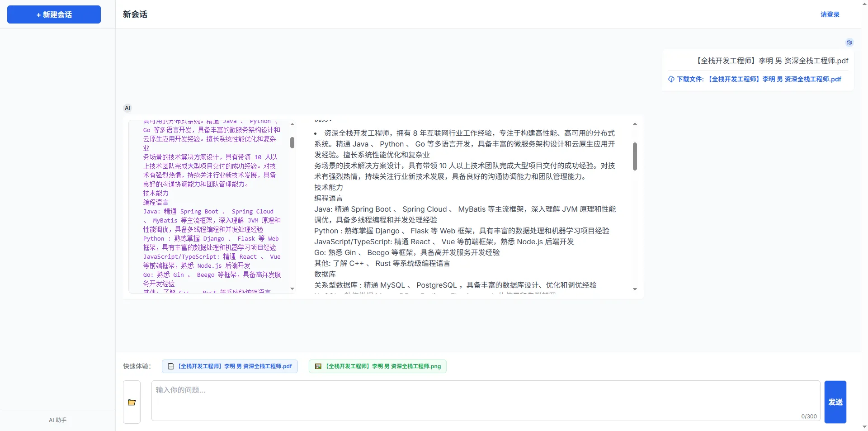The width and height of the screenshot is (868, 431).
Task: Focus the 输入你的问题 text input
Action: (486, 401)
